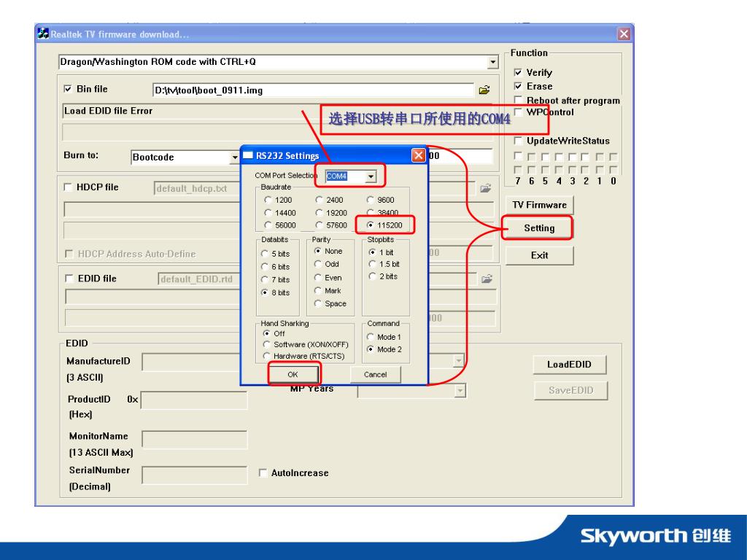Select Hardware (RTS/CTS) handshaking

(x=268, y=357)
